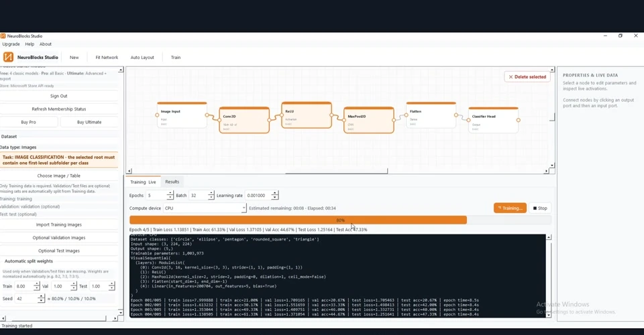Viewport: 644px width, 335px height.
Task: Open the Upgrade menu
Action: point(11,44)
